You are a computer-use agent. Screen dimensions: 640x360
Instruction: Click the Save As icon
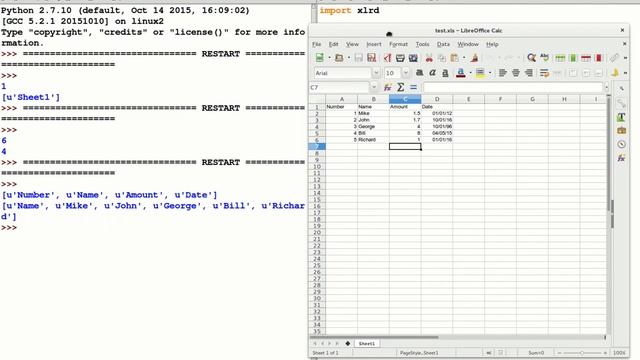371,58
